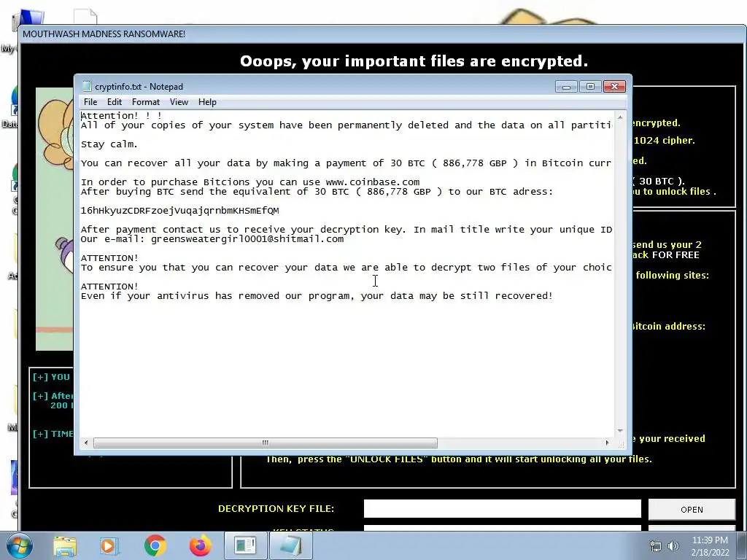
Task: Click the greensweatergirl0001@shitmail.com email text
Action: [x=247, y=239]
